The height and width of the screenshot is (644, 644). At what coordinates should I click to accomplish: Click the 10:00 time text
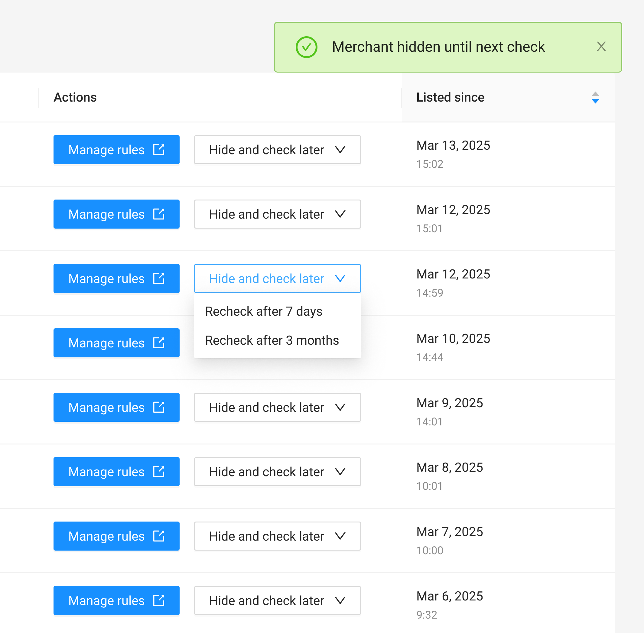pos(430,550)
